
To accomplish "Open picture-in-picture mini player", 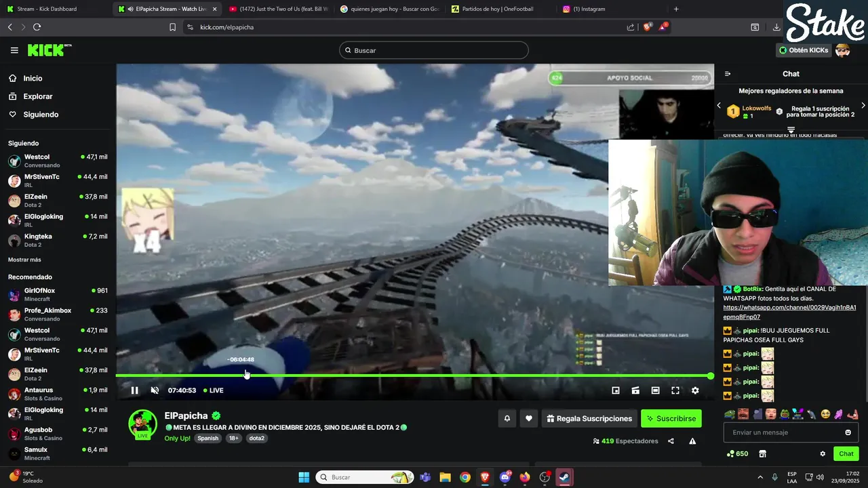I will pos(616,390).
